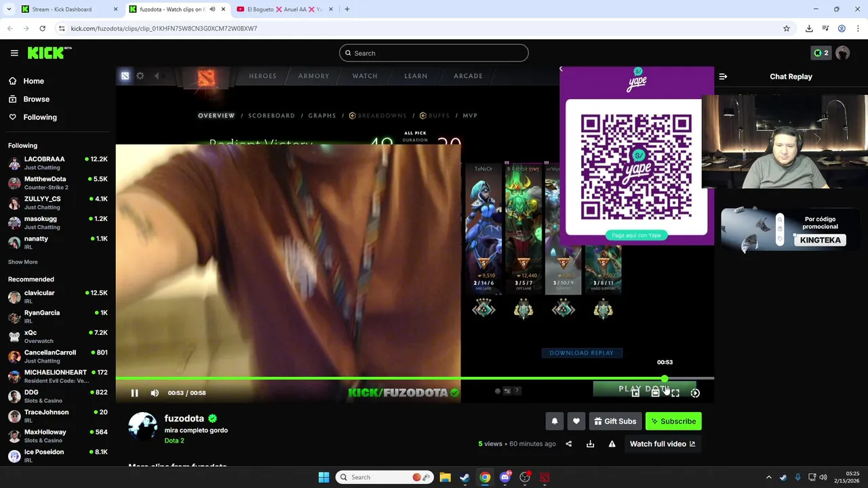
Task: Click the fuzodota channel name
Action: pos(184,419)
